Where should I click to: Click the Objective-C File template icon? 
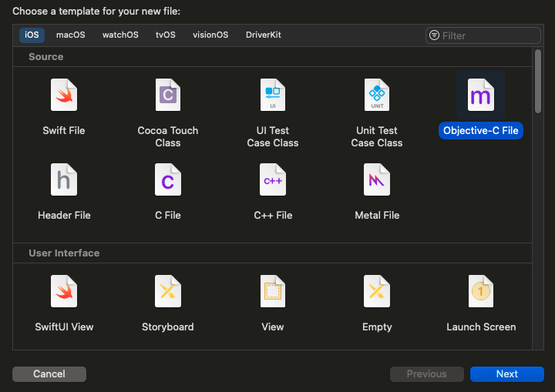coord(481,95)
